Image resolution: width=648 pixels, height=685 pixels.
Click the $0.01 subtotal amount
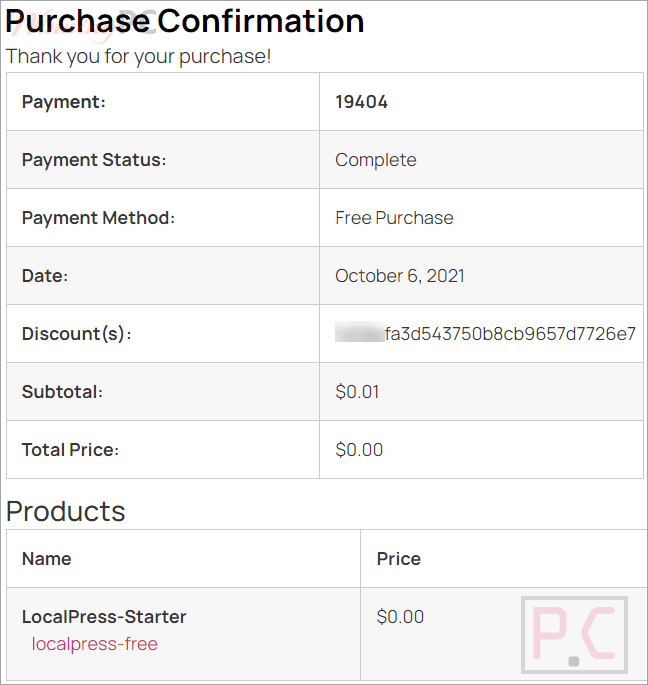357,392
